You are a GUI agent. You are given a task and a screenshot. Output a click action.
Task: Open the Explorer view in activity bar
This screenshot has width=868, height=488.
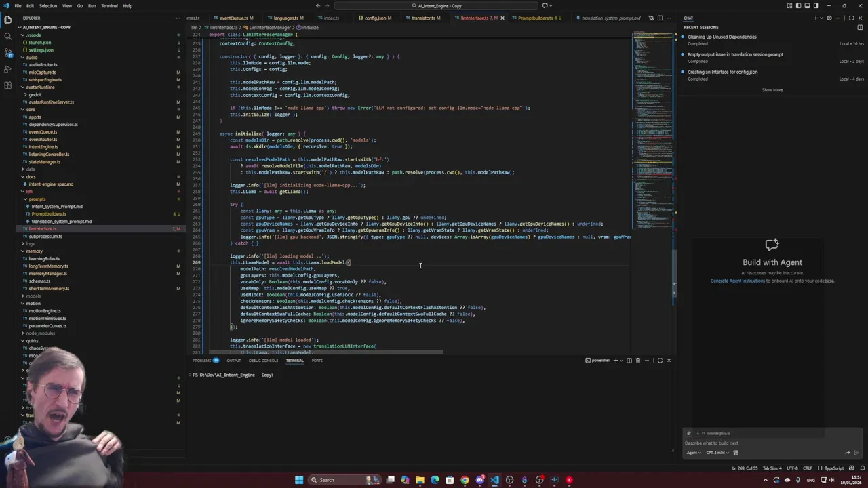[7, 20]
